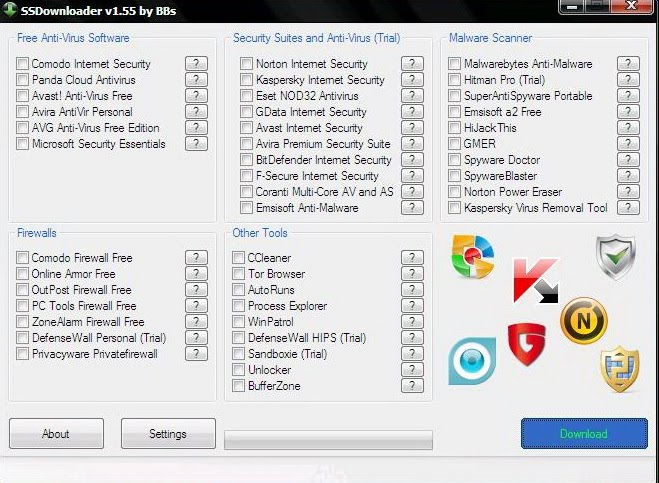Check WinPatrol
The height and width of the screenshot is (483, 659).
pyautogui.click(x=238, y=322)
